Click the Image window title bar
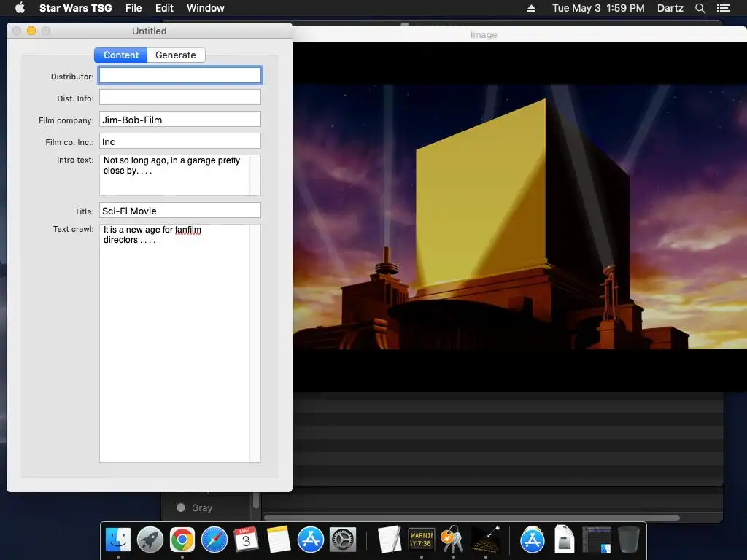The width and height of the screenshot is (747, 560). pos(519,34)
